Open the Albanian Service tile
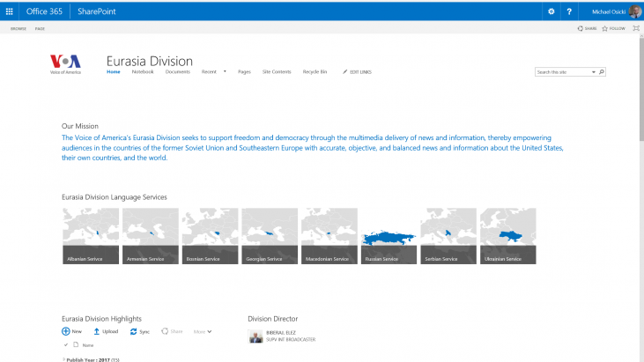Screen dimensions: 644x362 [91, 236]
